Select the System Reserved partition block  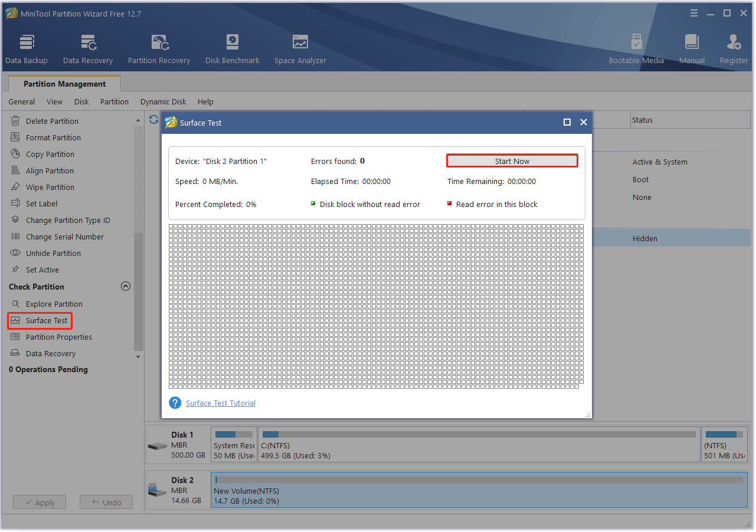(234, 445)
